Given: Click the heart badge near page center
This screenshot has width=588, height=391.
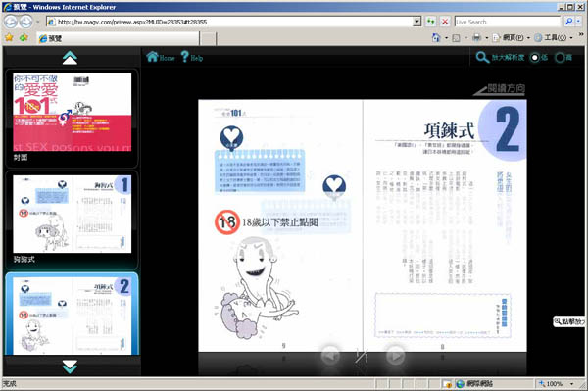Looking at the screenshot, I should click(334, 187).
